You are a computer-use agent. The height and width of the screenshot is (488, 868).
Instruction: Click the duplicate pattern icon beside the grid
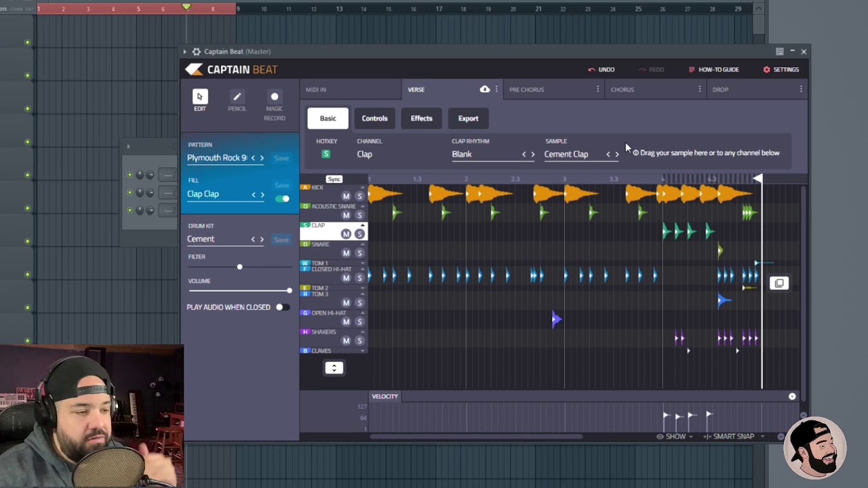click(x=779, y=283)
